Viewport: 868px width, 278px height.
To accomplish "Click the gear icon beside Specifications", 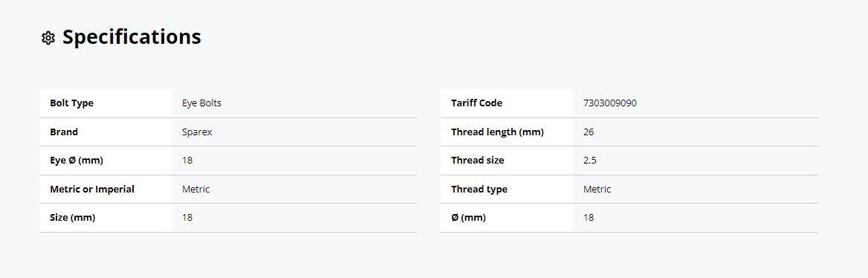I will pyautogui.click(x=48, y=38).
